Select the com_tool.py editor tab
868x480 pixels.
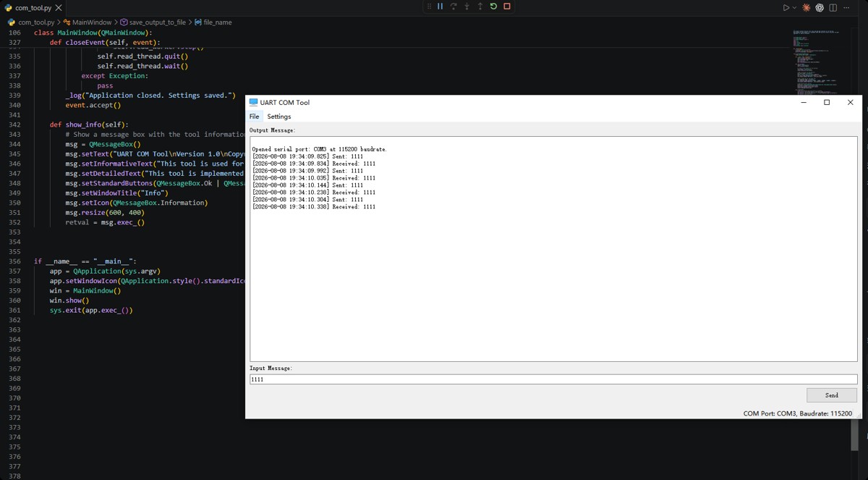[x=33, y=8]
